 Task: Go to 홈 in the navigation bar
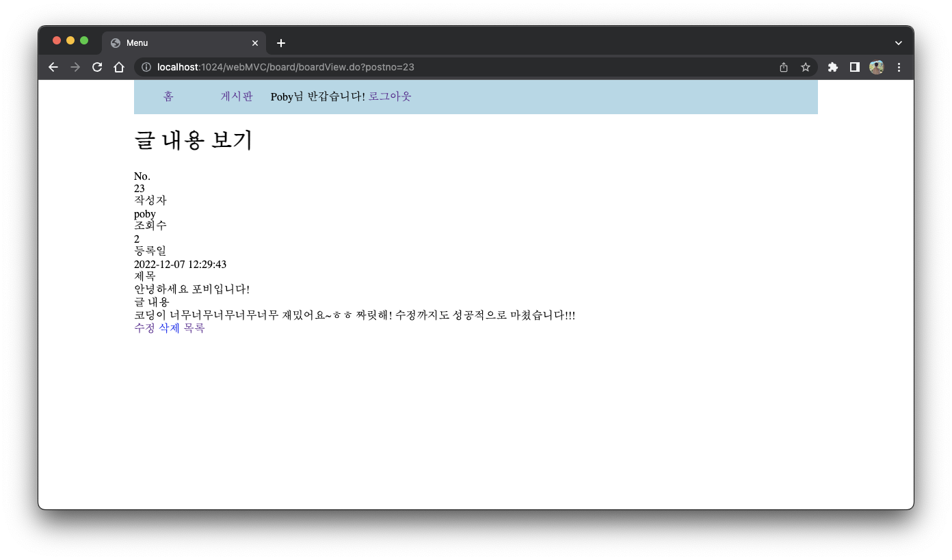[168, 96]
